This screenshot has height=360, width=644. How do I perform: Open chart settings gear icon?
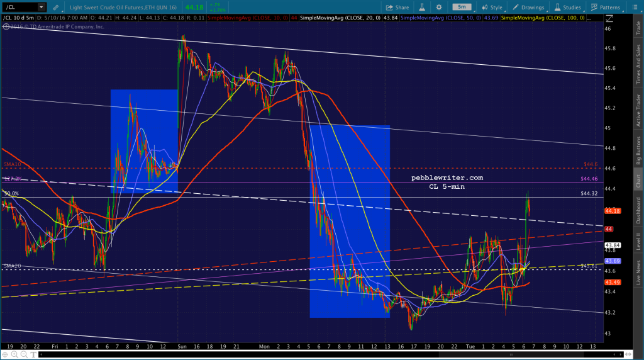(439, 7)
